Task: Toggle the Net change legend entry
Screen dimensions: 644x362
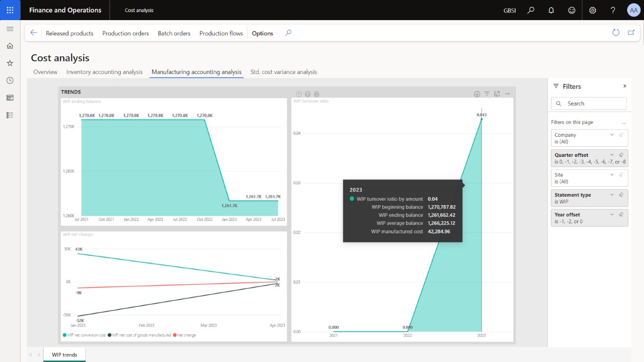Action: [x=184, y=335]
